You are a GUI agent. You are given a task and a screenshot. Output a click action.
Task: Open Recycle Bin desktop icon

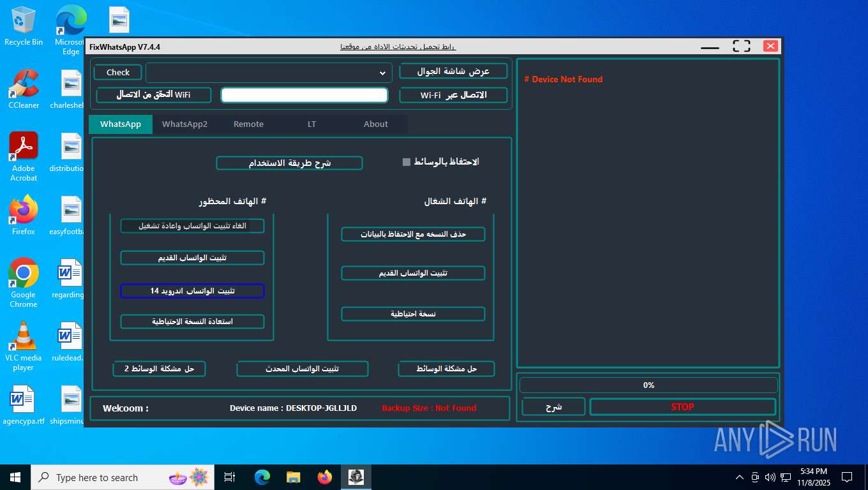click(x=24, y=26)
